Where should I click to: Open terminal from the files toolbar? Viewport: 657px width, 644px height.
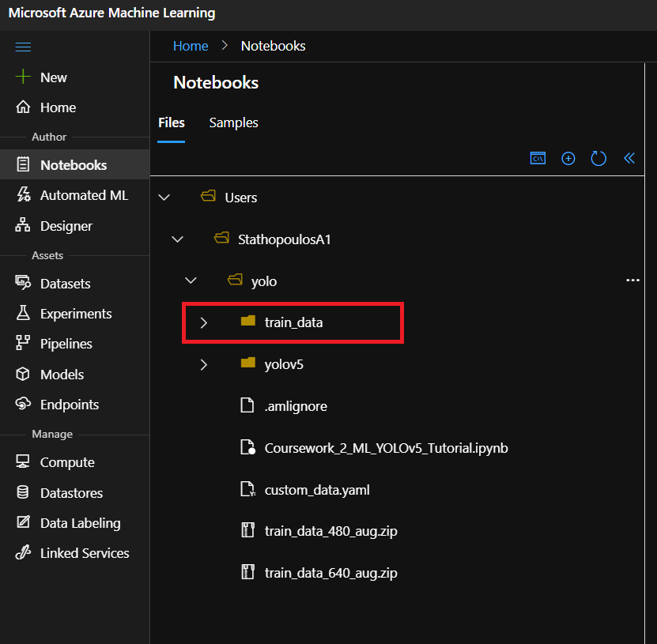pyautogui.click(x=538, y=158)
